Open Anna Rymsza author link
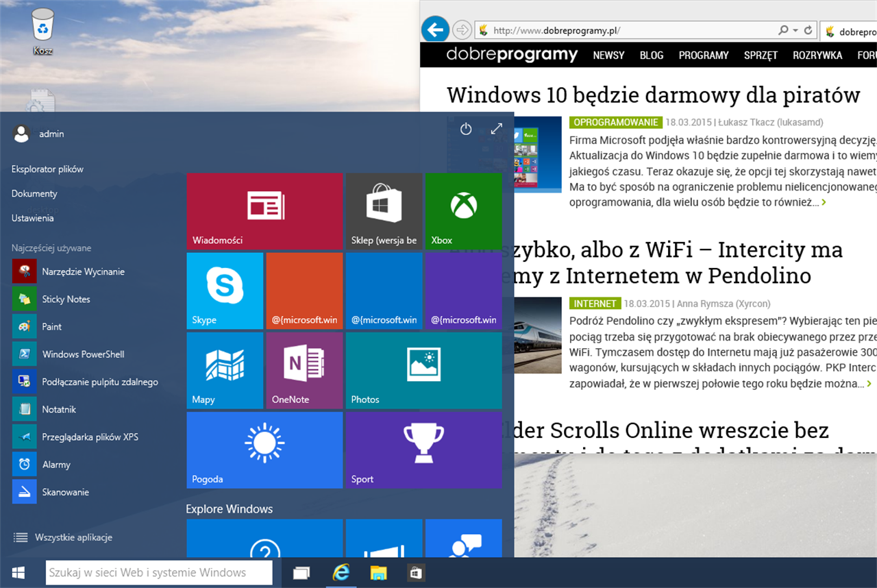 [x=723, y=303]
